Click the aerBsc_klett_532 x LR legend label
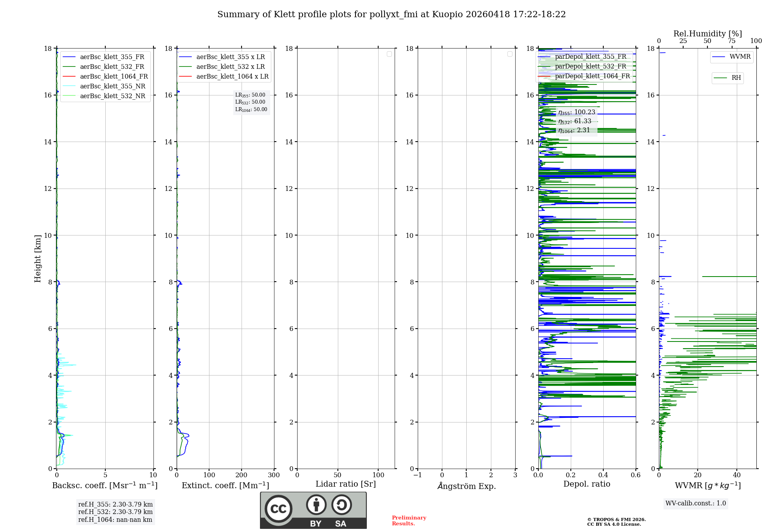 click(x=230, y=66)
